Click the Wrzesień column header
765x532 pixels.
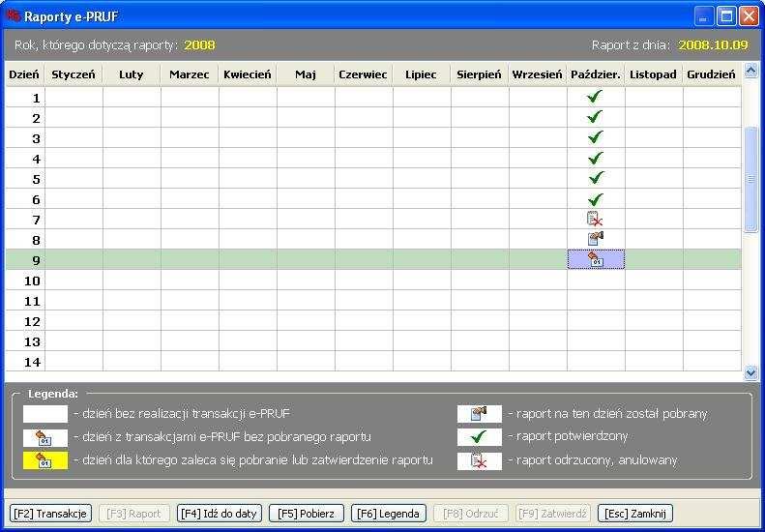click(x=537, y=74)
